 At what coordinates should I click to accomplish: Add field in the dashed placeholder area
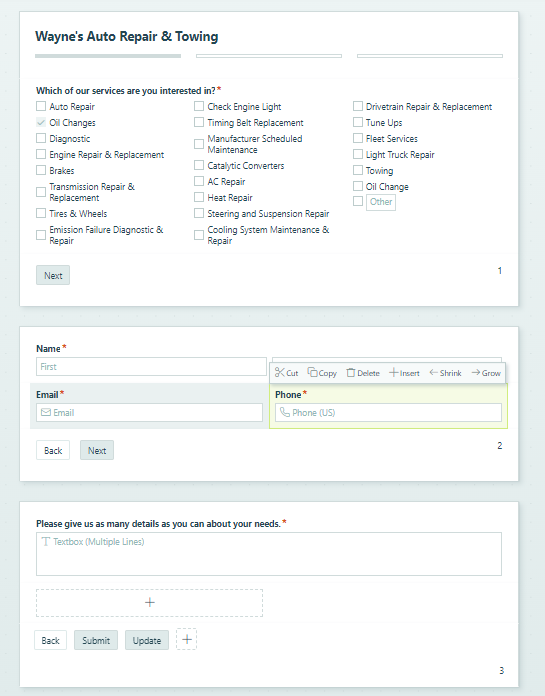pyautogui.click(x=150, y=602)
